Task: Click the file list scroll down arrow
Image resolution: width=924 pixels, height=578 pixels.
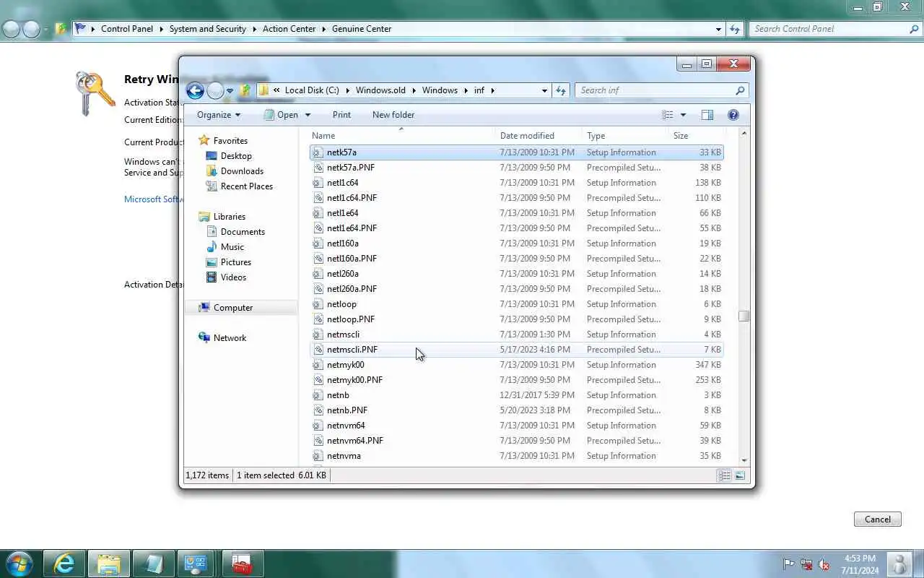Action: pos(744,461)
